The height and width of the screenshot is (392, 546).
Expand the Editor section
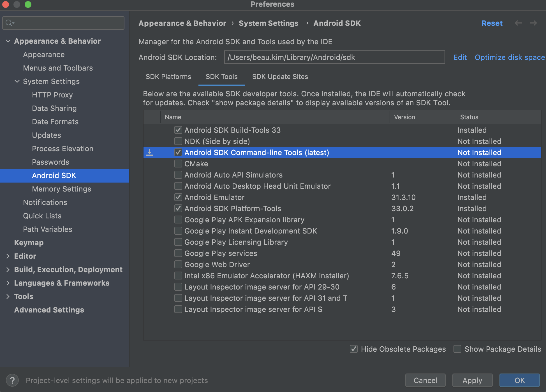[8, 256]
